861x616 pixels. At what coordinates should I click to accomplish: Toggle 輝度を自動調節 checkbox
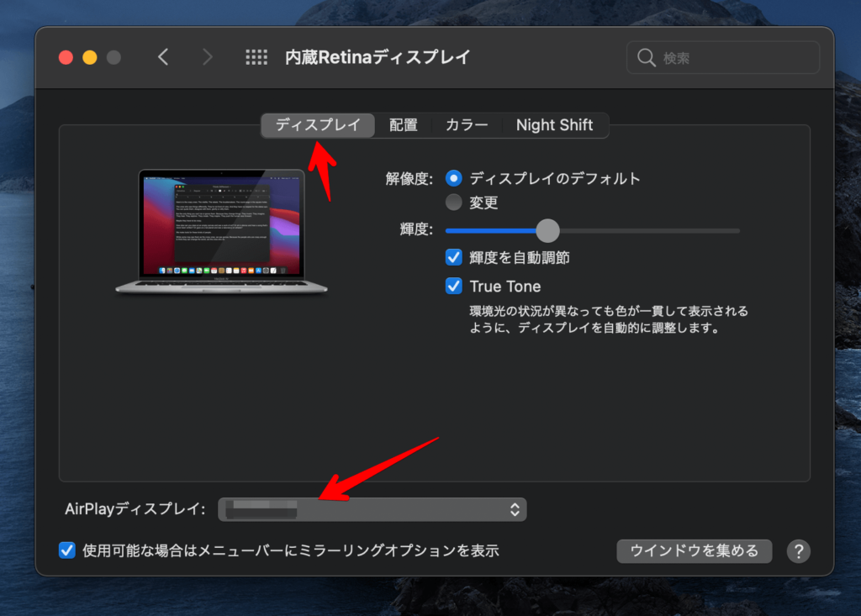tap(453, 257)
